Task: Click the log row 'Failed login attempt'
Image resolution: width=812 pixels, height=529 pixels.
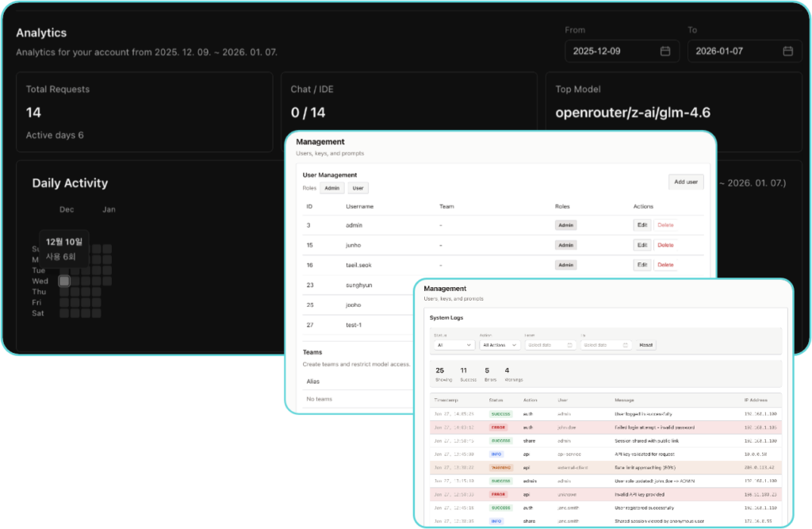Action: pos(605,427)
